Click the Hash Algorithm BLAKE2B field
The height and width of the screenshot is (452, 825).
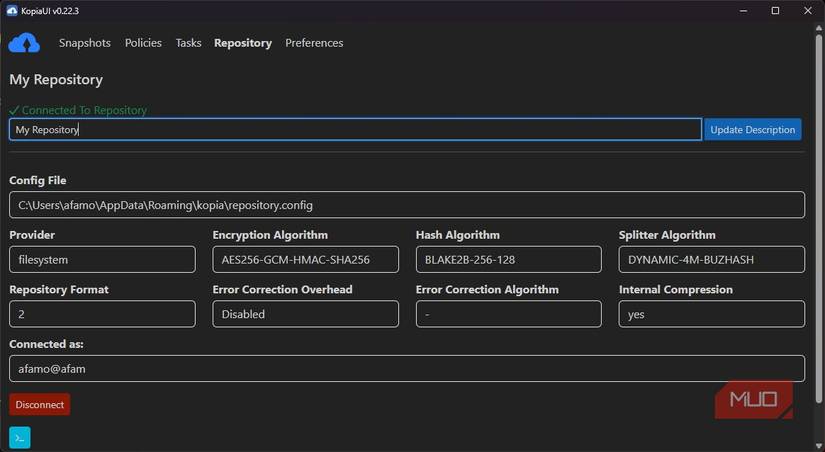508,259
